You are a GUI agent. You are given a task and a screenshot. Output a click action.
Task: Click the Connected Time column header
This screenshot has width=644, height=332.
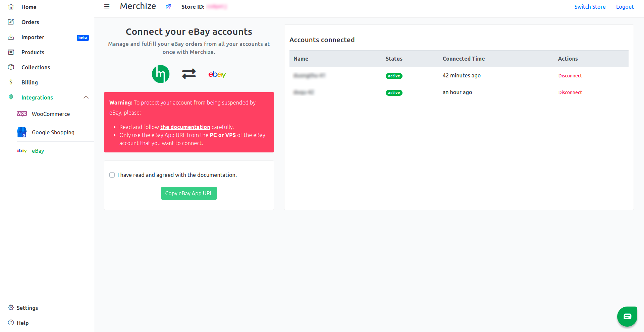point(464,59)
